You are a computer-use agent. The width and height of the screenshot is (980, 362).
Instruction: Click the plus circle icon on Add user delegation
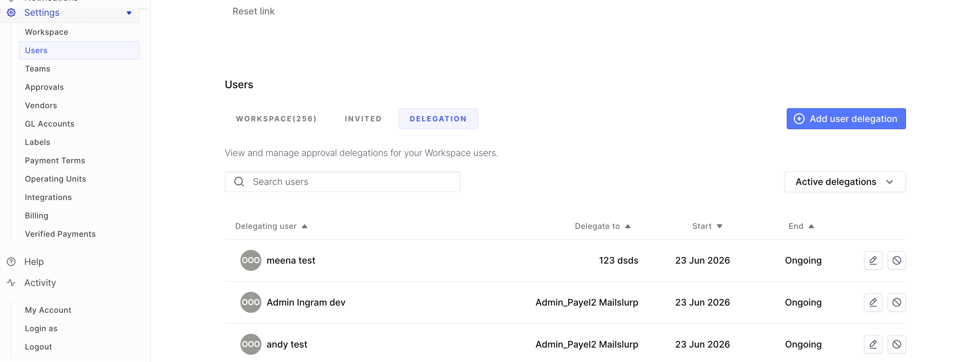pos(799,119)
